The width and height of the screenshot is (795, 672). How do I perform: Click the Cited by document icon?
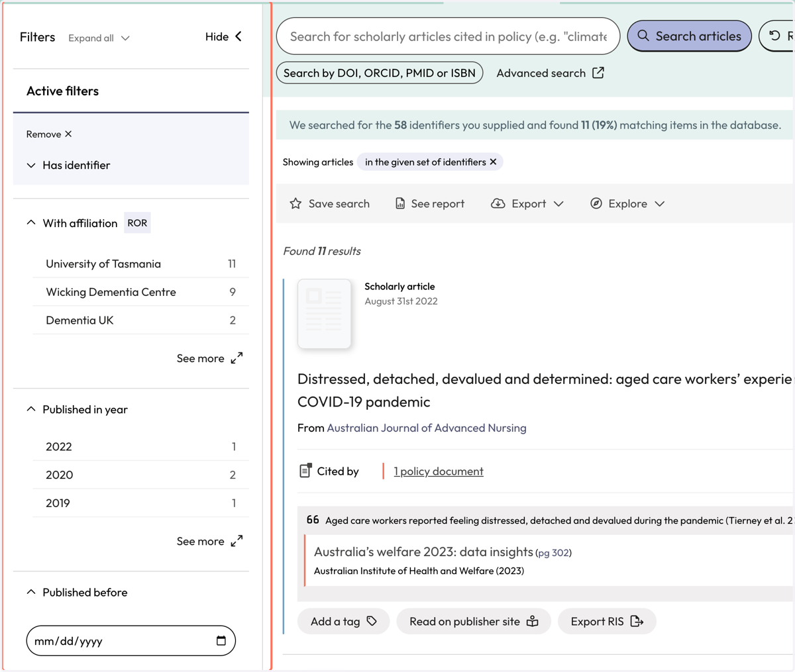(x=305, y=471)
